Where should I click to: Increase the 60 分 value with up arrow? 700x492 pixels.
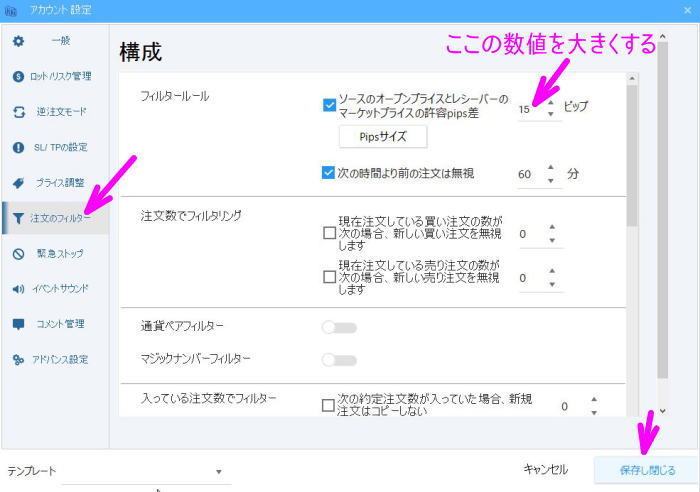[x=551, y=167]
